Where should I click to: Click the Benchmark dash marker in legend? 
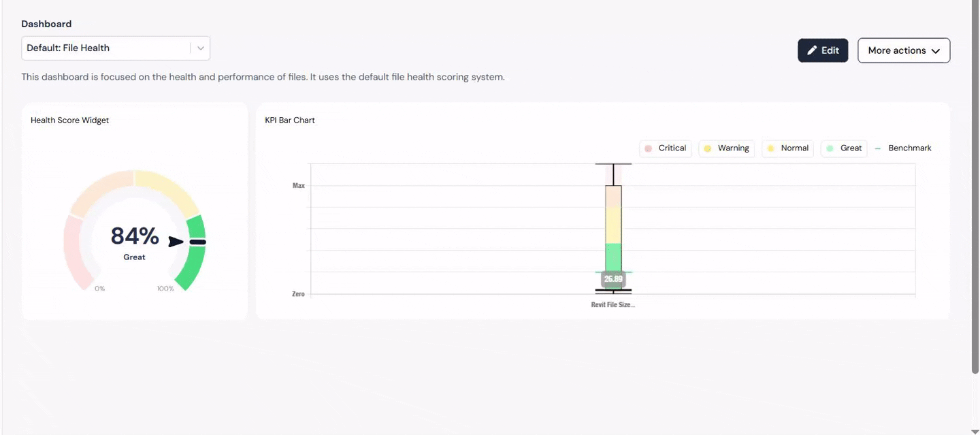click(x=877, y=148)
